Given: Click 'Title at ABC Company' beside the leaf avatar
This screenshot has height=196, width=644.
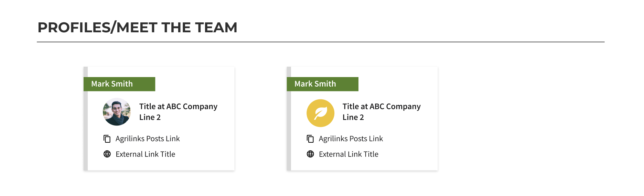Looking at the screenshot, I should click(x=382, y=107).
